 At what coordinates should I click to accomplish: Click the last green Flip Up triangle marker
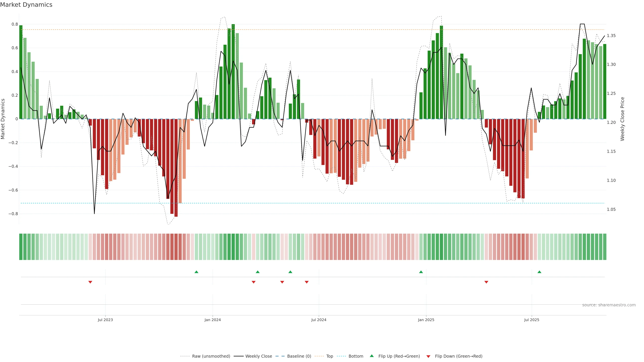pyautogui.click(x=539, y=272)
